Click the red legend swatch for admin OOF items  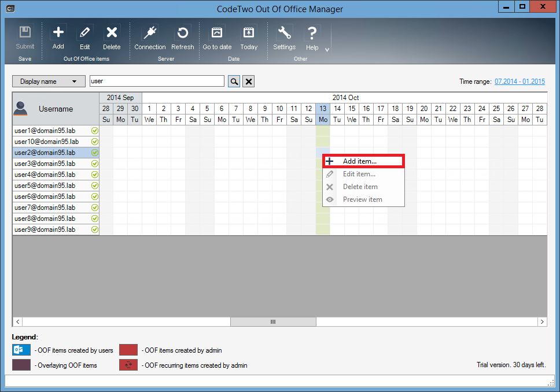pos(128,350)
